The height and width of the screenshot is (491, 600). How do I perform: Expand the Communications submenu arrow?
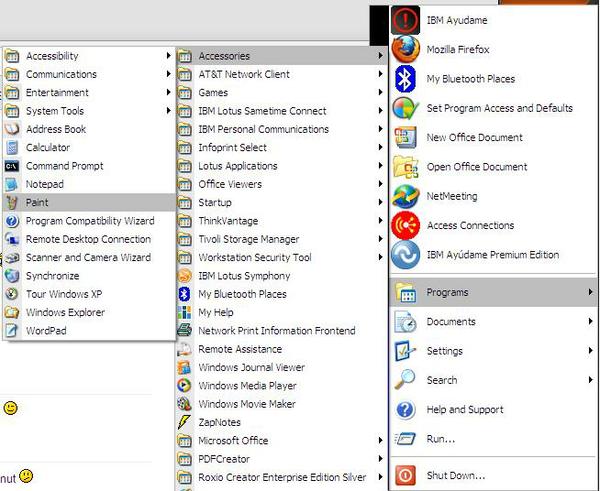[x=168, y=74]
